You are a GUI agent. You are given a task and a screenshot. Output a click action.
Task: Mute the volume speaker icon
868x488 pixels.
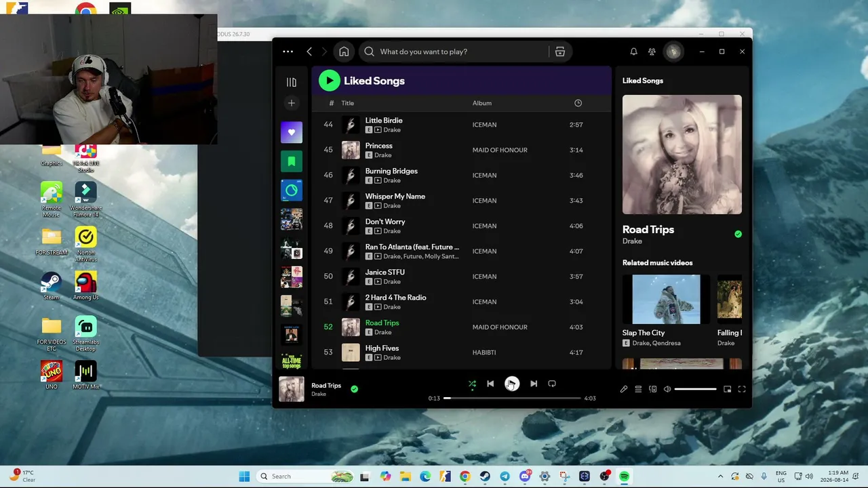coord(667,389)
